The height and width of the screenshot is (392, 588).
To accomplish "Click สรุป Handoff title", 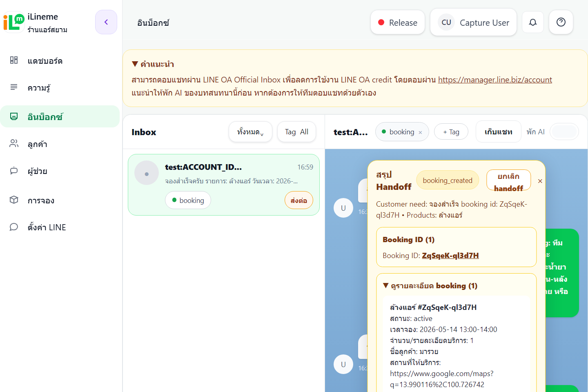I will click(x=394, y=180).
